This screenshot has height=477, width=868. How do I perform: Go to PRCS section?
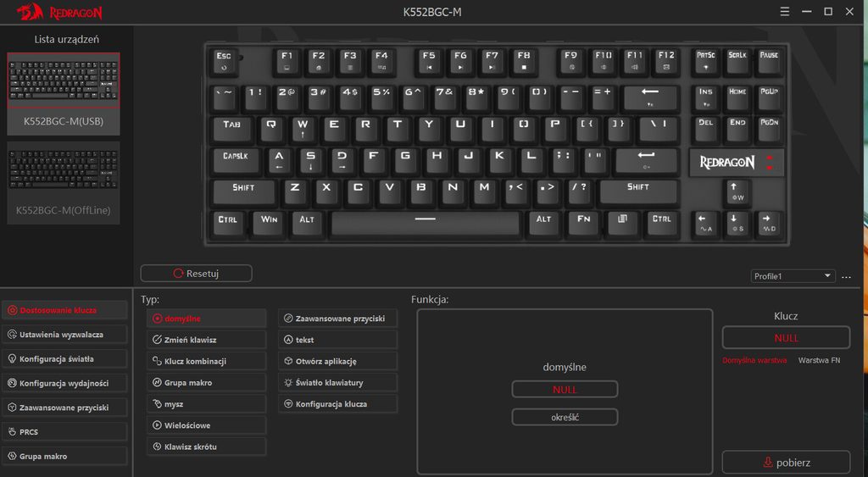coord(64,432)
